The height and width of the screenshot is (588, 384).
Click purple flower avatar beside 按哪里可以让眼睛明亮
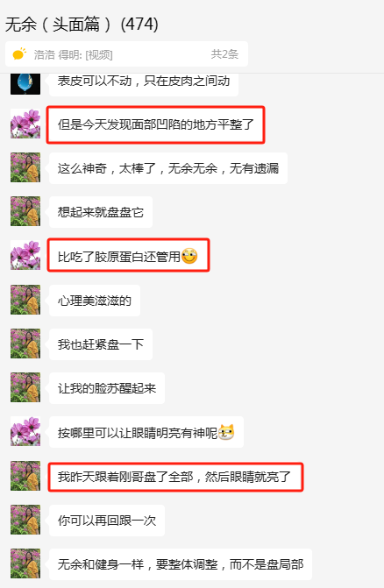tap(25, 431)
